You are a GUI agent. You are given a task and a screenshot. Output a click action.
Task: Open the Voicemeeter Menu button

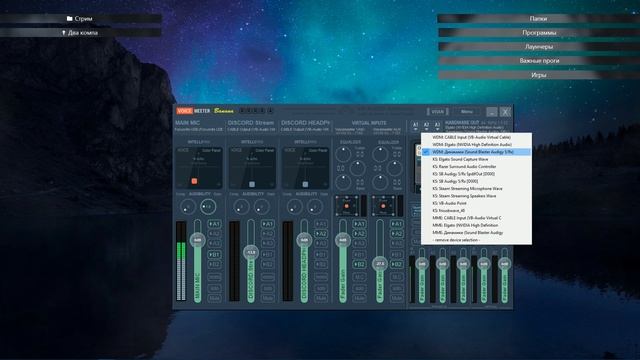tap(467, 111)
